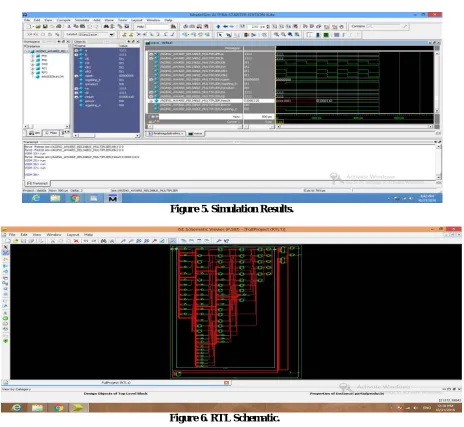Click the binoculars Find icon in Schematic Viewer
464x427 pixels.
[103, 241]
